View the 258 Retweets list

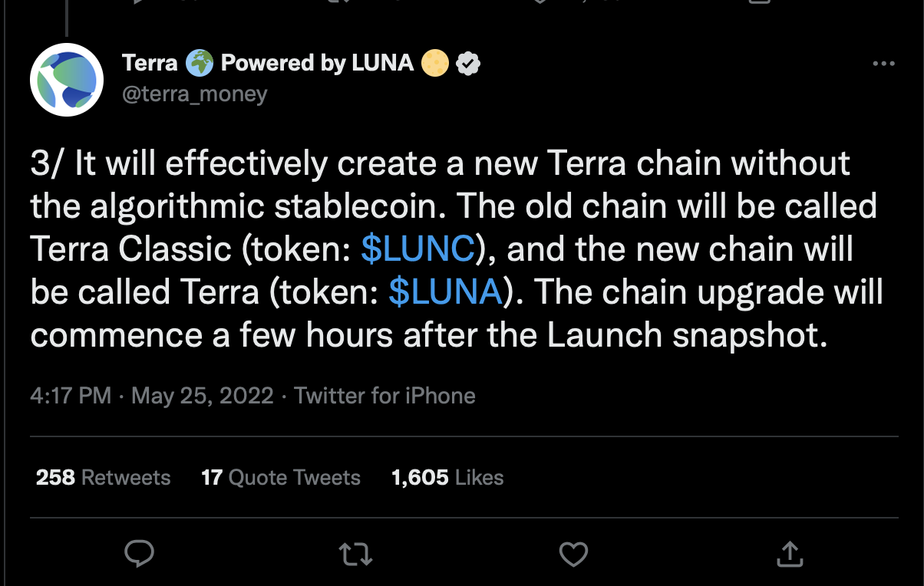click(104, 477)
